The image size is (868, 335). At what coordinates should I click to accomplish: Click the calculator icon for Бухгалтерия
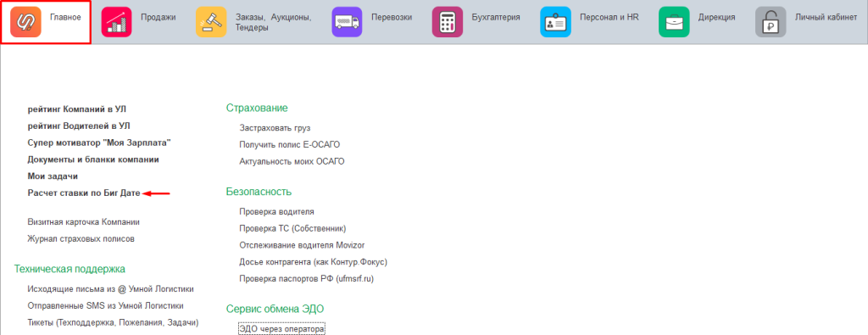pyautogui.click(x=448, y=22)
